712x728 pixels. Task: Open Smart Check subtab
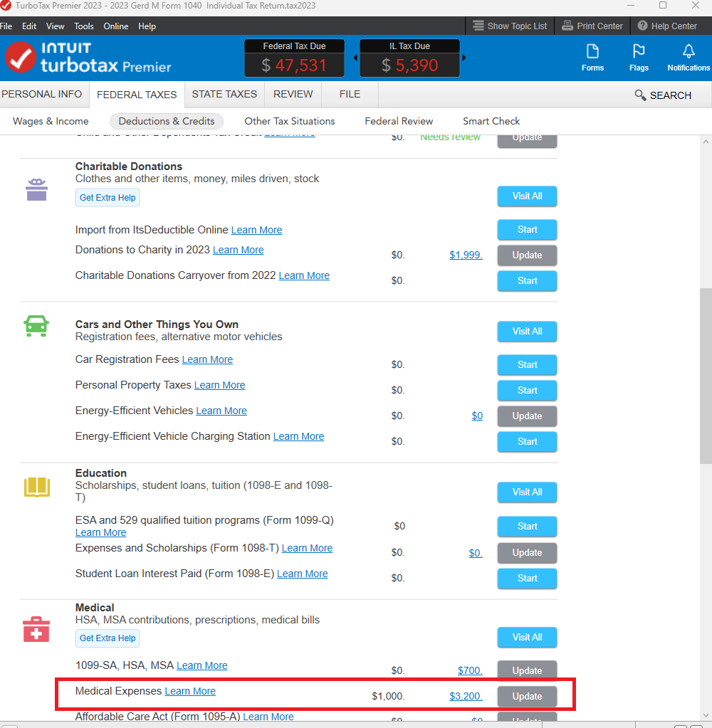point(491,121)
